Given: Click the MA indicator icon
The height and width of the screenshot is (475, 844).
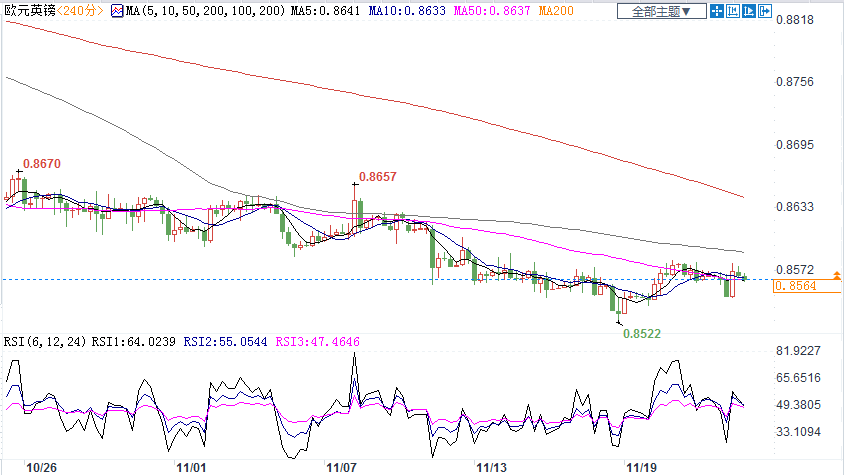Looking at the screenshot, I should [x=117, y=12].
